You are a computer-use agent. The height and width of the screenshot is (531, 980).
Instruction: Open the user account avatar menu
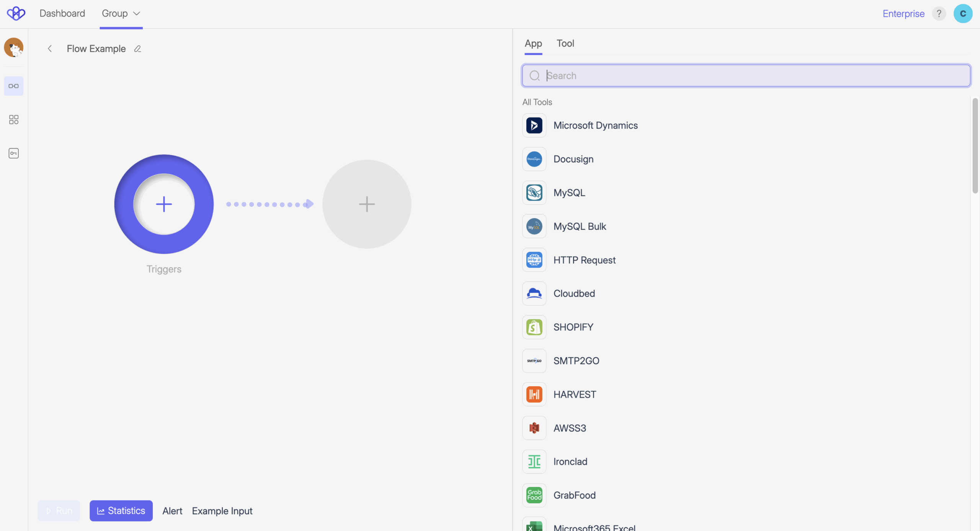pos(963,14)
